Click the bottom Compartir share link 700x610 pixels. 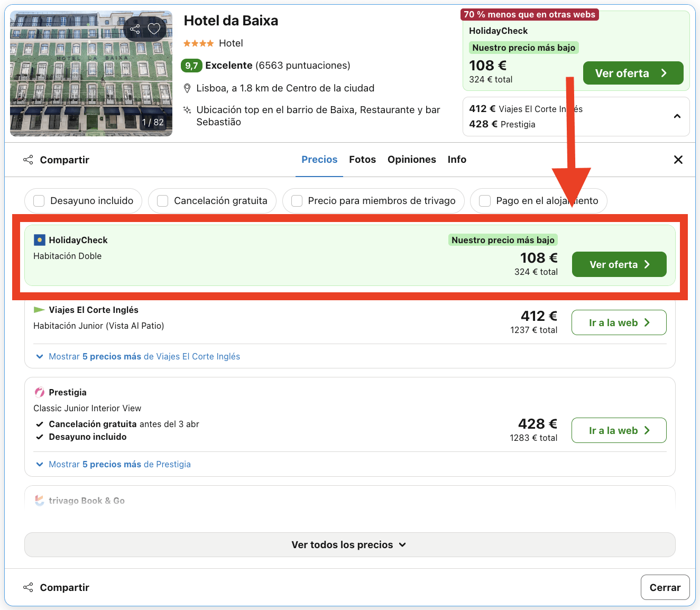click(x=57, y=587)
